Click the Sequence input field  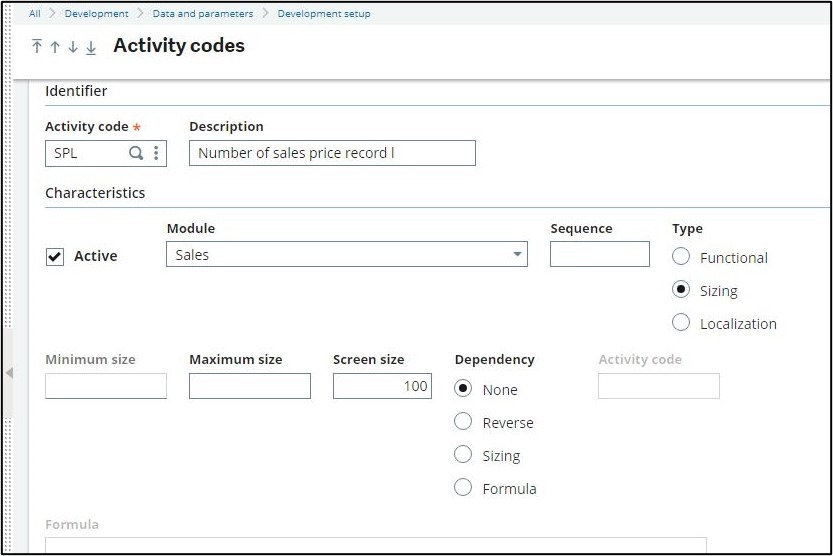pyautogui.click(x=599, y=254)
